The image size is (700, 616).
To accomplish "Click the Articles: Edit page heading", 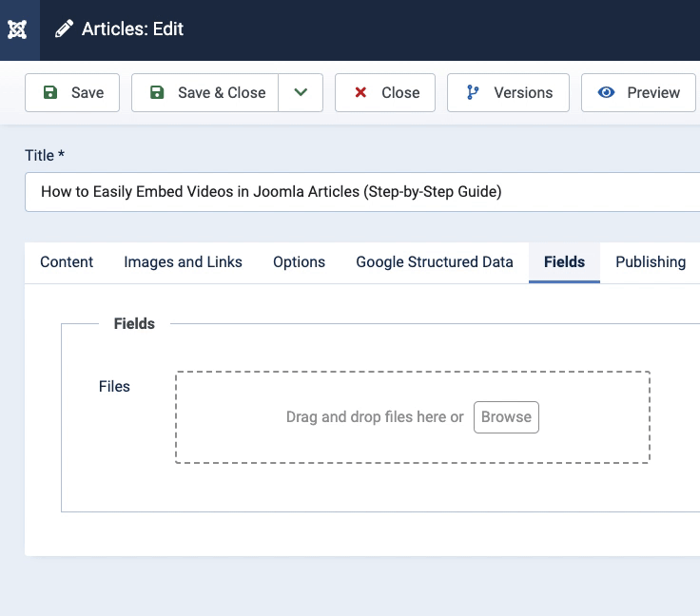I will coord(132,29).
